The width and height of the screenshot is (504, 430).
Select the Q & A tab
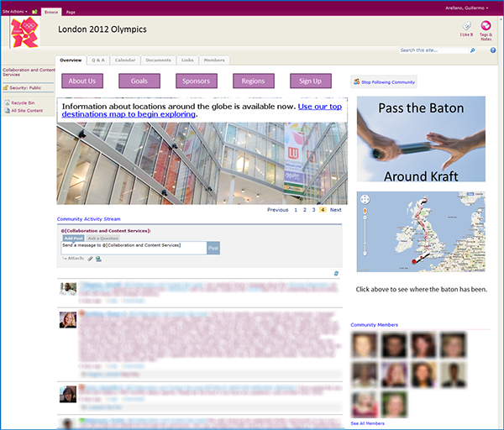pyautogui.click(x=98, y=60)
